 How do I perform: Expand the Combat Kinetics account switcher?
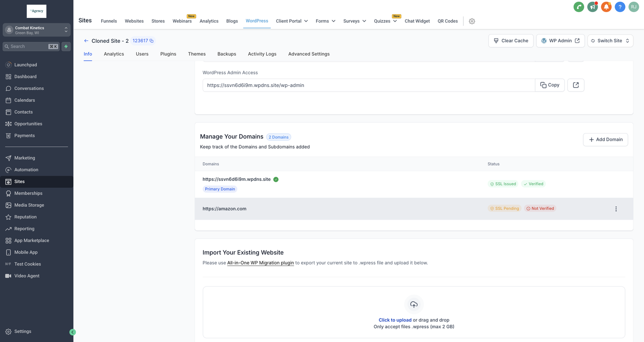pos(37,30)
